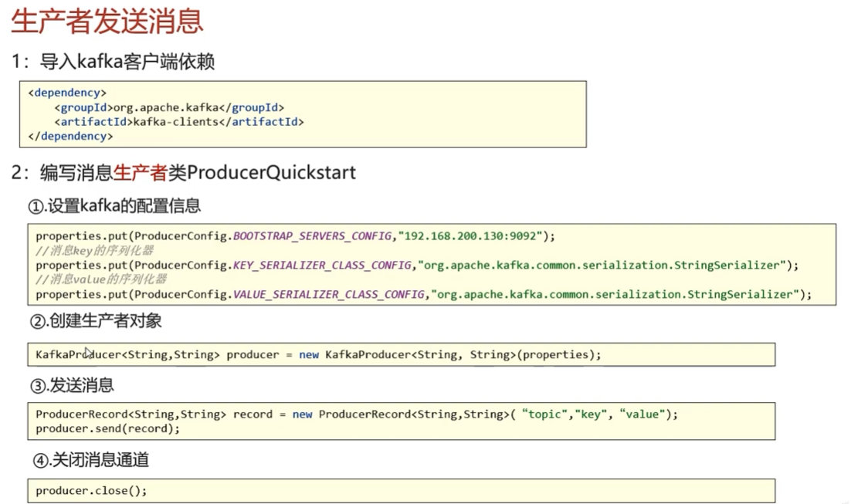851x504 pixels.
Task: Click step ②.创建生产者对象
Action: point(96,321)
